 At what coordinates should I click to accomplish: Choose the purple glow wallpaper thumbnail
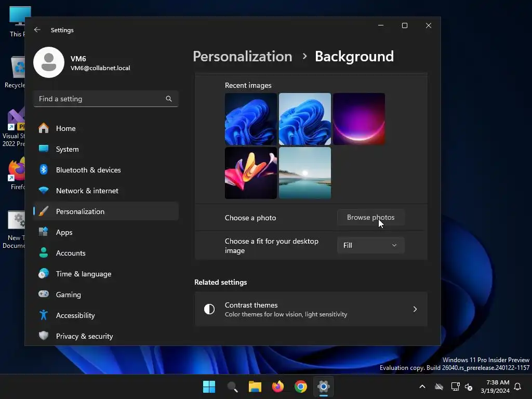359,119
